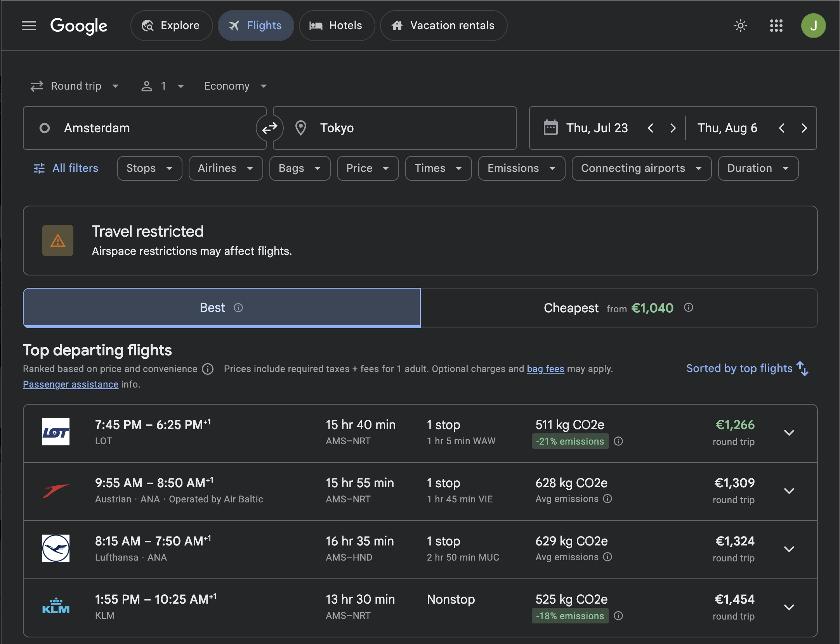
Task: Show emissions info for LOT flight
Action: pos(618,441)
